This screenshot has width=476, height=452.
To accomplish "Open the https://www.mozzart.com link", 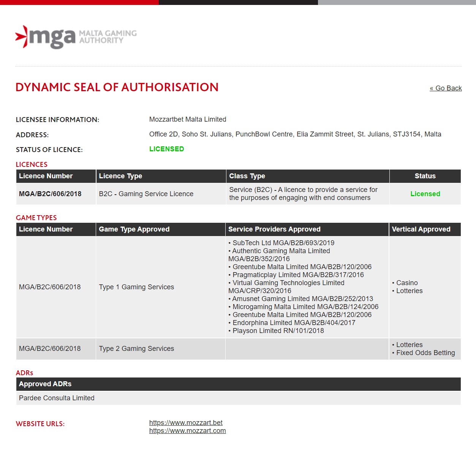I will coord(188,431).
